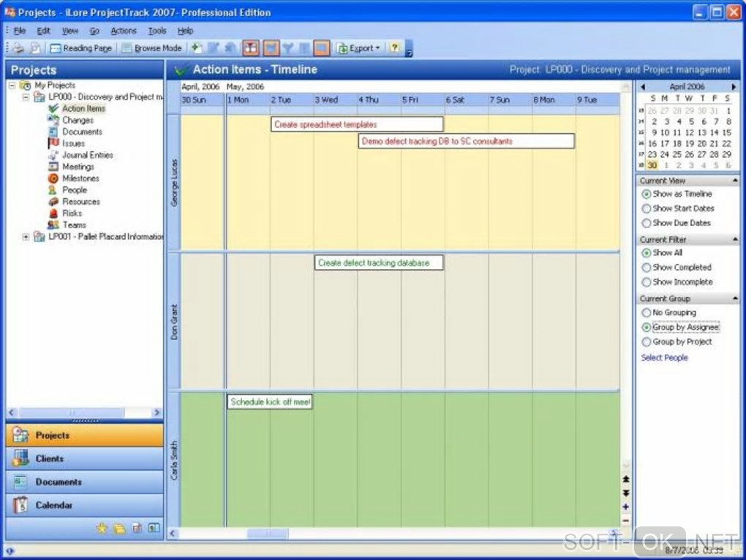
Task: Click the yellow star icon in the navigation footer
Action: [102, 528]
